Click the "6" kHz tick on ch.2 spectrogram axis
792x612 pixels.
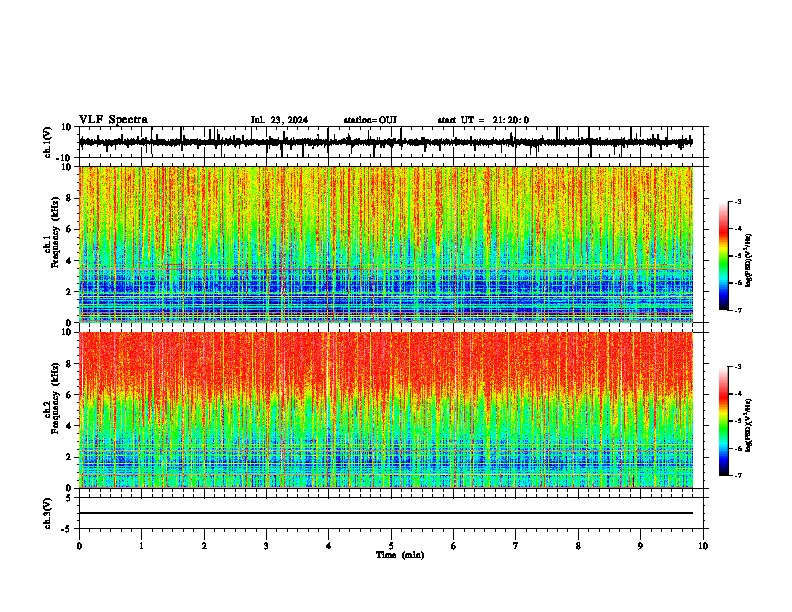click(70, 395)
